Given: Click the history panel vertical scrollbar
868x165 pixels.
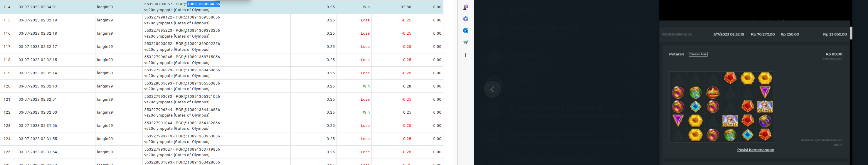Looking at the screenshot, I should (x=851, y=33).
